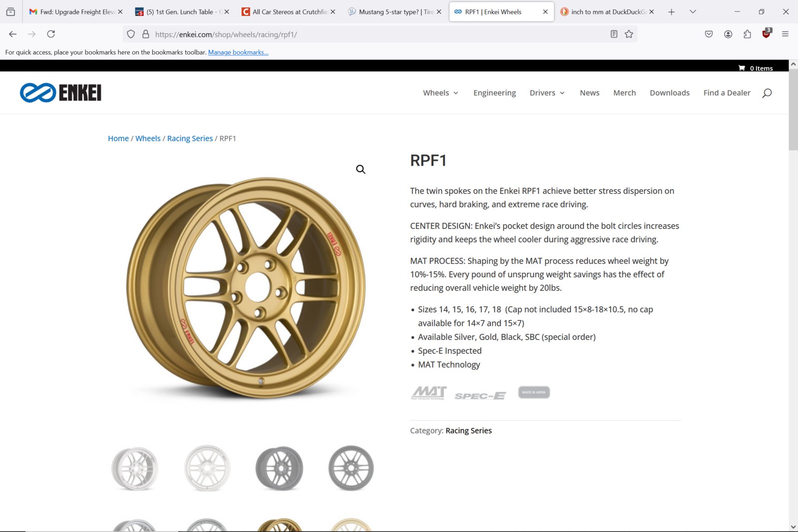Toggle reader view icon

614,34
